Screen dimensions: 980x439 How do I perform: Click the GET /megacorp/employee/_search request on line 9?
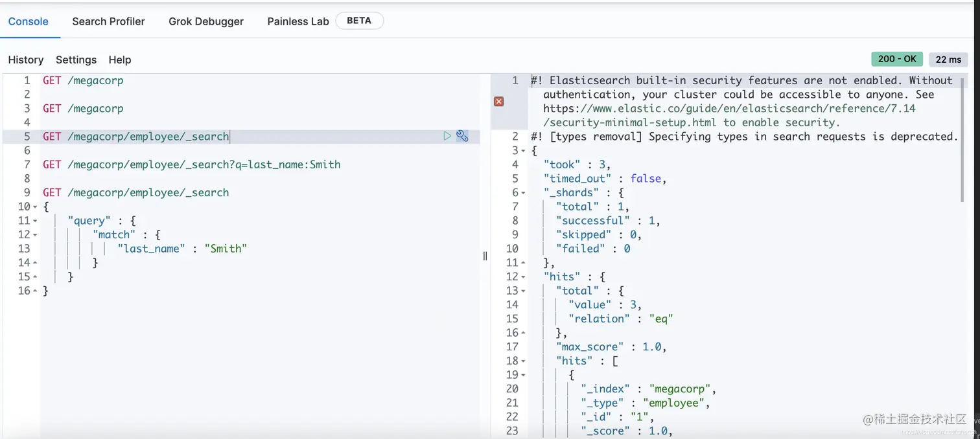click(136, 192)
